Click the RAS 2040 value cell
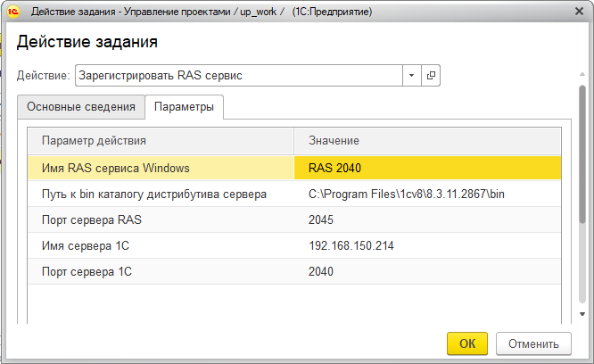594x364 pixels. [x=427, y=168]
